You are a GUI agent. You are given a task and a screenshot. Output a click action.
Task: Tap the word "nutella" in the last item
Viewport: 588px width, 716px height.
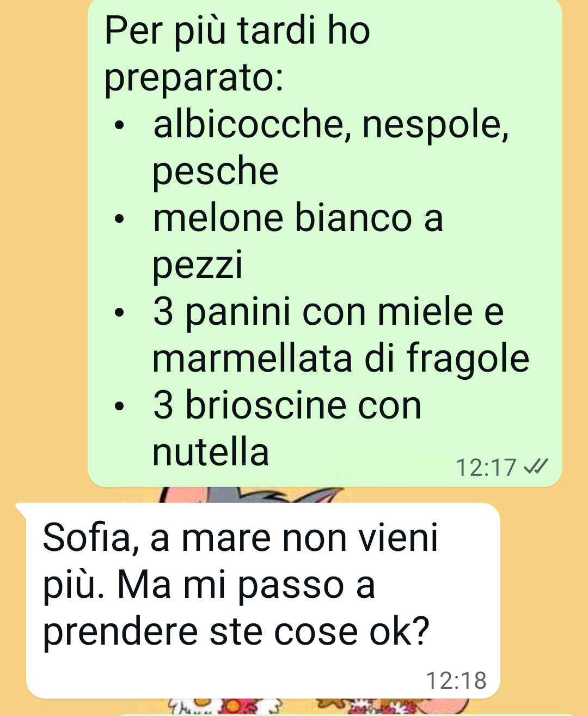coord(211,452)
